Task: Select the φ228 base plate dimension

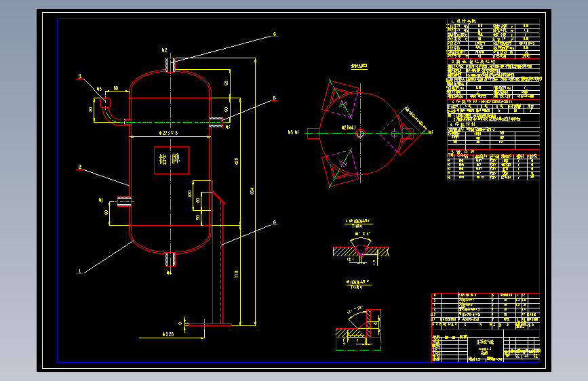Action: pyautogui.click(x=168, y=334)
